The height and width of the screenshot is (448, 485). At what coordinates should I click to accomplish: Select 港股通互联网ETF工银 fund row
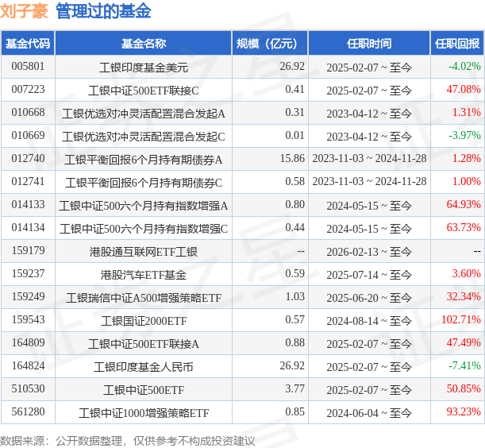tap(144, 252)
